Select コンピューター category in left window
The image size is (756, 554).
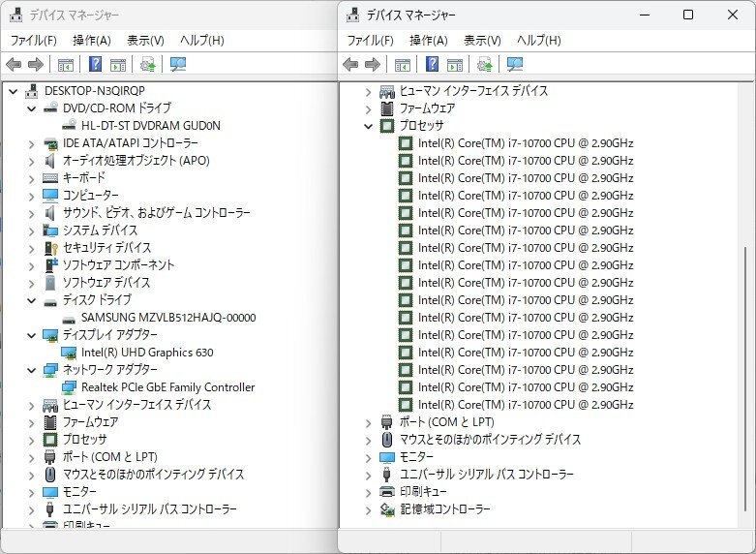point(91,196)
